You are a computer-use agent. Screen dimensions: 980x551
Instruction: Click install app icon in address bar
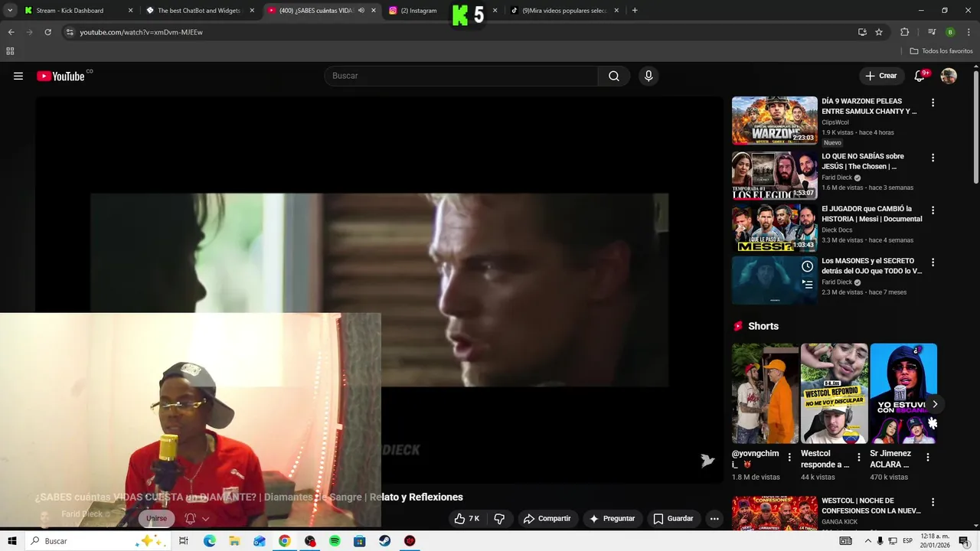coord(862,32)
